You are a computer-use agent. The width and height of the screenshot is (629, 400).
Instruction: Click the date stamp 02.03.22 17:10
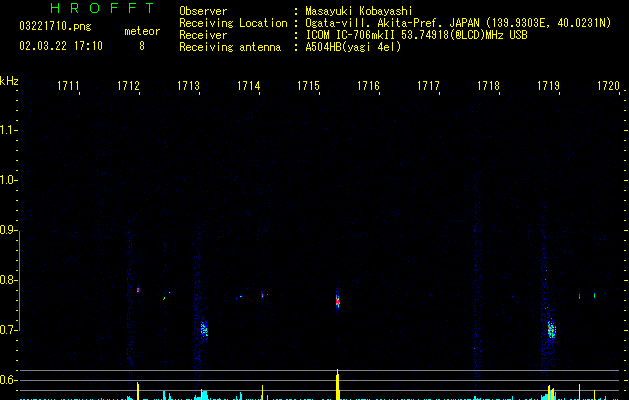(61, 46)
